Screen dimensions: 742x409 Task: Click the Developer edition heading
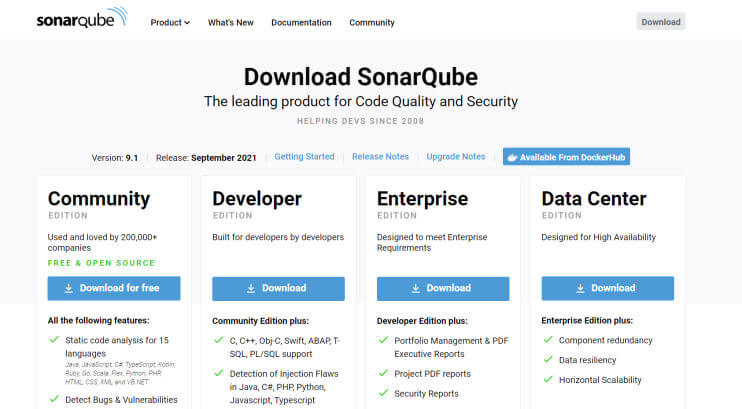[x=256, y=199]
